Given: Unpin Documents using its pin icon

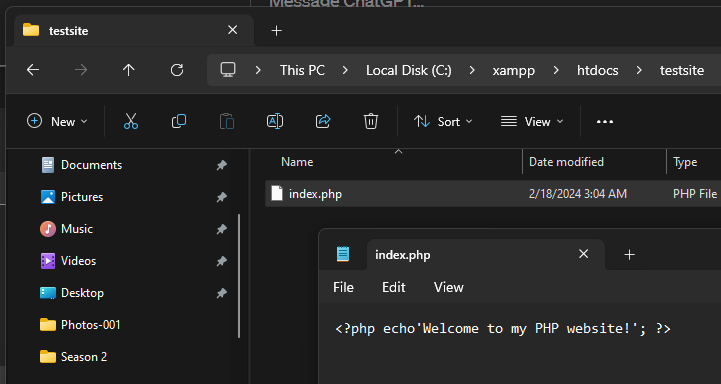Looking at the screenshot, I should click(x=222, y=165).
